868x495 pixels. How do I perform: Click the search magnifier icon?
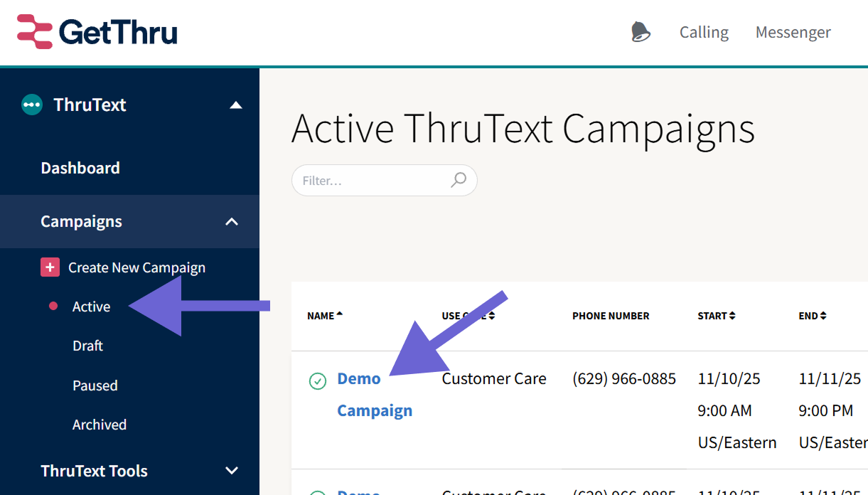point(459,180)
